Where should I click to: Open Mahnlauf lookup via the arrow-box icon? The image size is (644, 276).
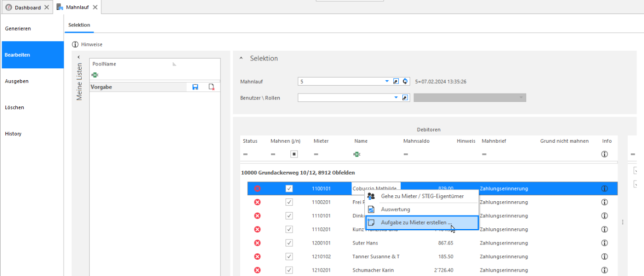(396, 81)
